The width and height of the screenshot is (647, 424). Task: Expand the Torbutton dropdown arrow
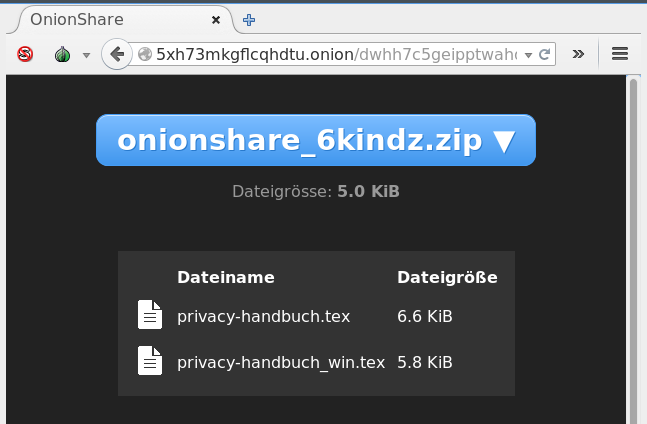coord(86,55)
